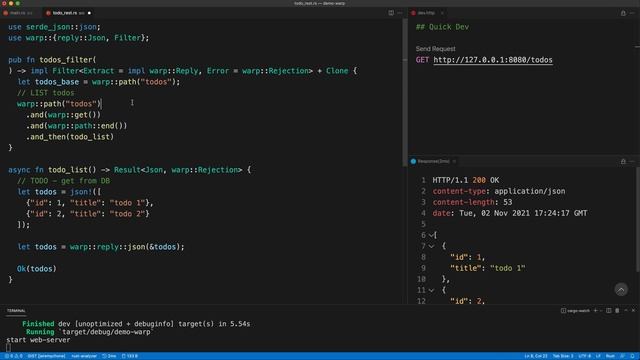Click the '.and_then(todo_list)' line

[x=70, y=137]
